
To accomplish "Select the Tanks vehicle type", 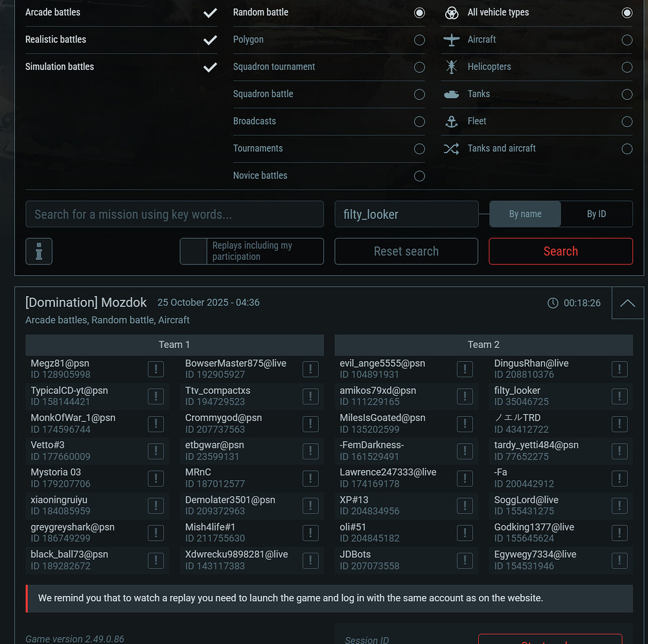I will (x=627, y=94).
